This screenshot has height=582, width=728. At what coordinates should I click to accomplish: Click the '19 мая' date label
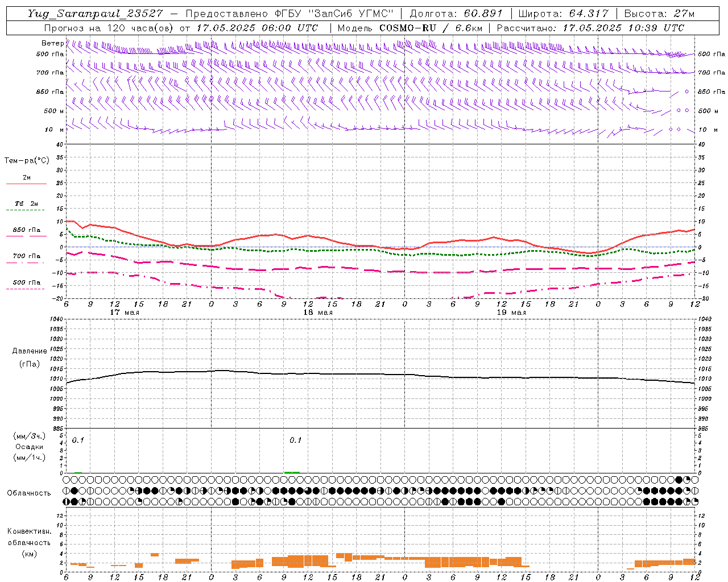pos(511,313)
